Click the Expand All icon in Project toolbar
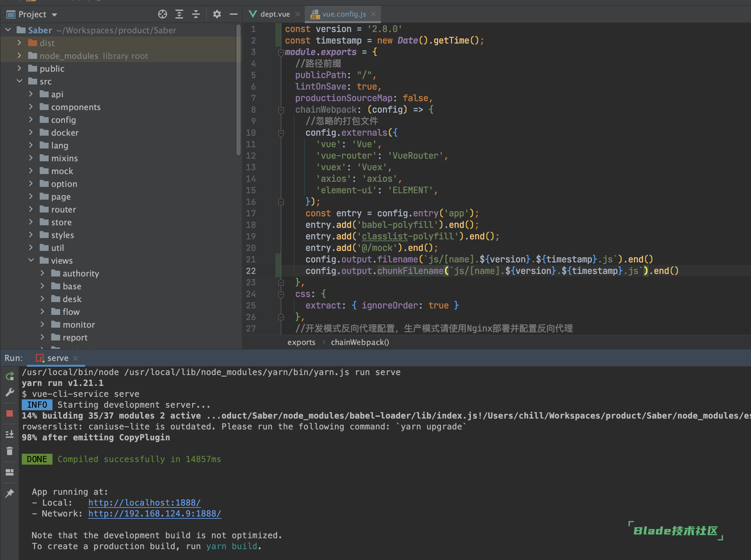 (179, 14)
